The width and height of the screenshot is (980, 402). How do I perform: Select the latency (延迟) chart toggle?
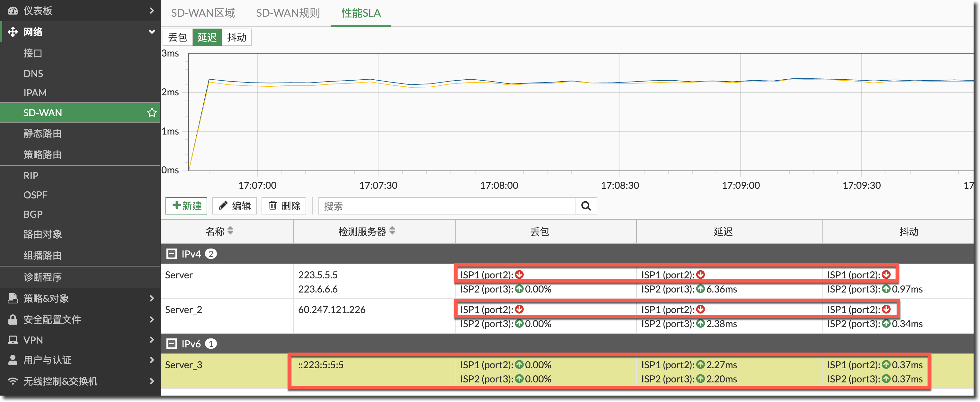(207, 37)
